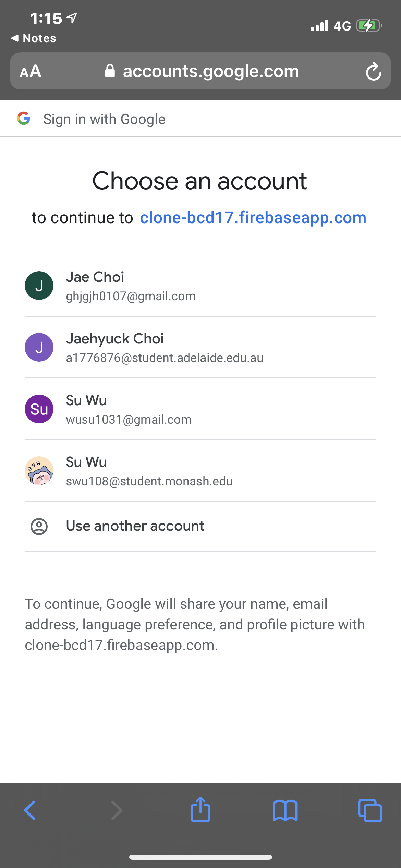Tap the Share icon in Safari toolbar
The image size is (401, 868).
(200, 811)
